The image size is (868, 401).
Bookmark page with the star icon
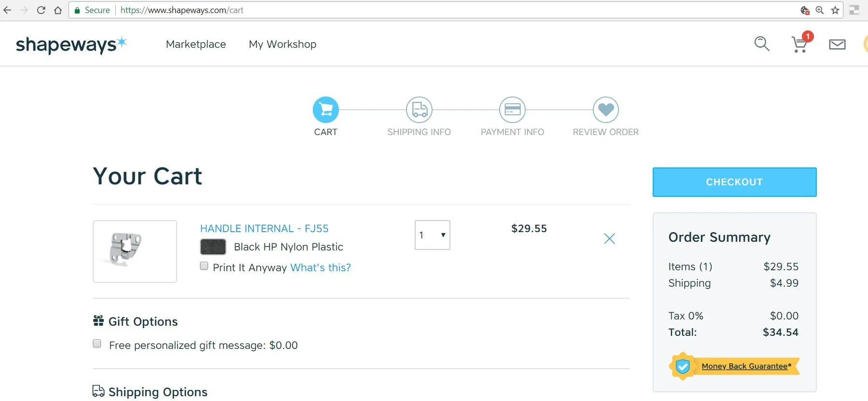click(835, 10)
